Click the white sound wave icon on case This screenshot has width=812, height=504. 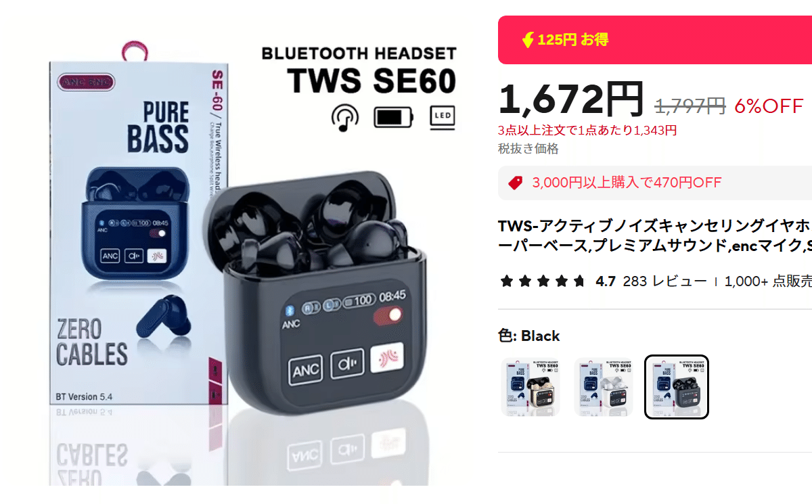pos(388,361)
